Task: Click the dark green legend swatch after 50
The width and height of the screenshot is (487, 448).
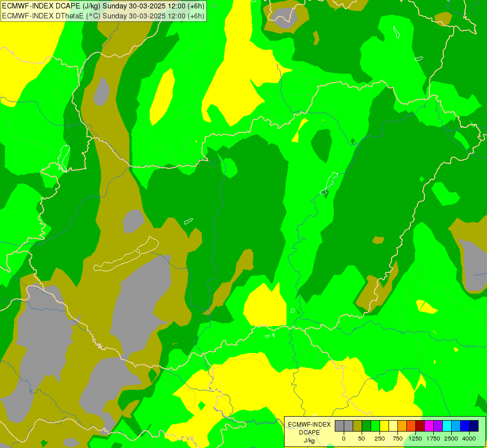Action: (366, 426)
